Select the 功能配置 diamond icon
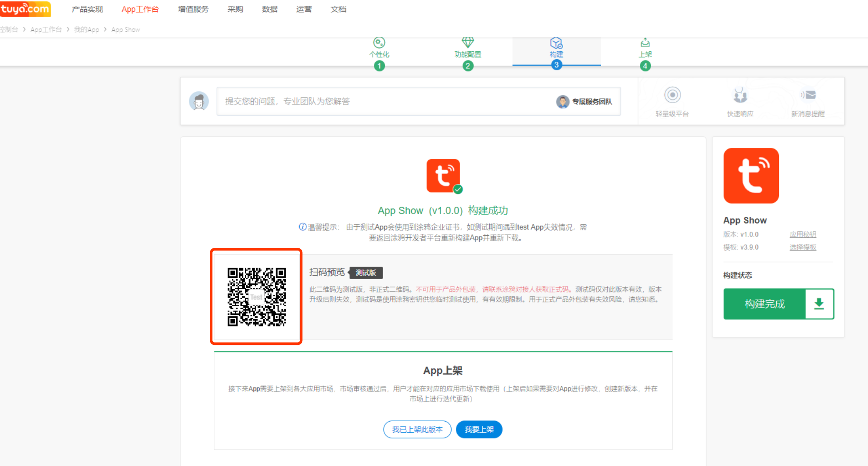The width and height of the screenshot is (868, 466). (468, 43)
